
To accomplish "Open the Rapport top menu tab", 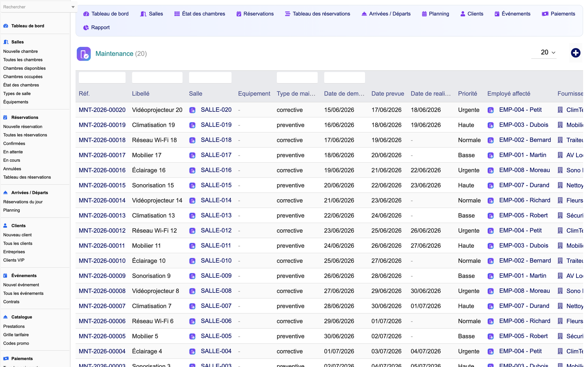I will (x=96, y=27).
